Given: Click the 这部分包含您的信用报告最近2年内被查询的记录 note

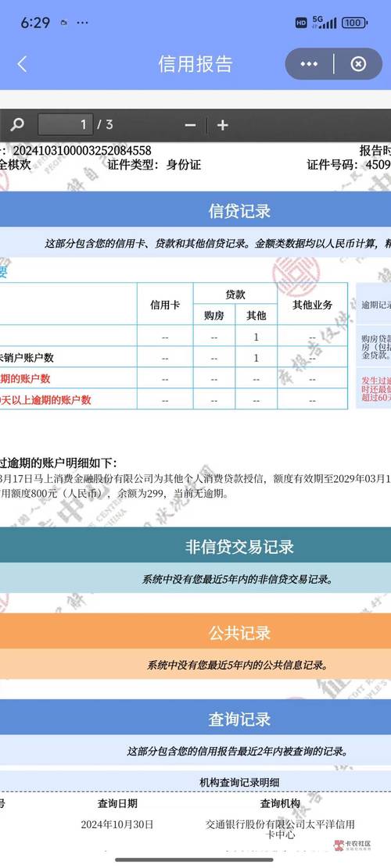Looking at the screenshot, I should tap(237, 751).
